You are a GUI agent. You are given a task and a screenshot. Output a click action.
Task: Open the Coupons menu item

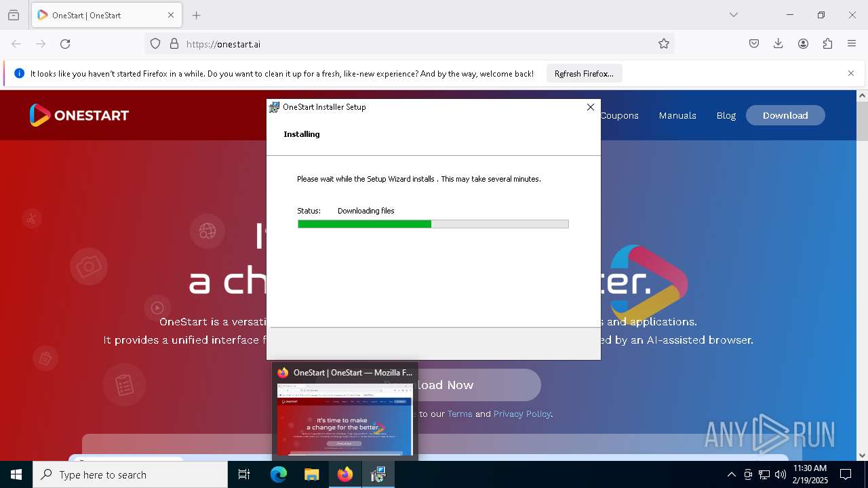[x=619, y=115]
